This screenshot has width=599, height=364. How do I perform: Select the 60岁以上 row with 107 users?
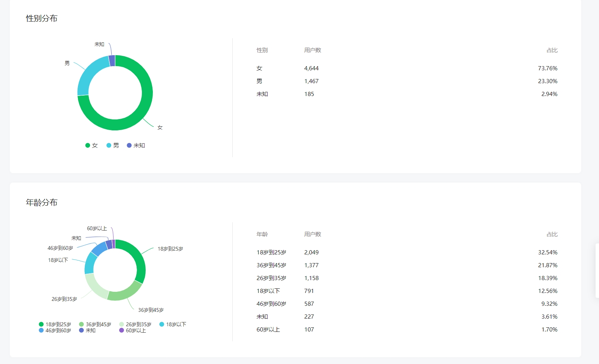coord(407,330)
